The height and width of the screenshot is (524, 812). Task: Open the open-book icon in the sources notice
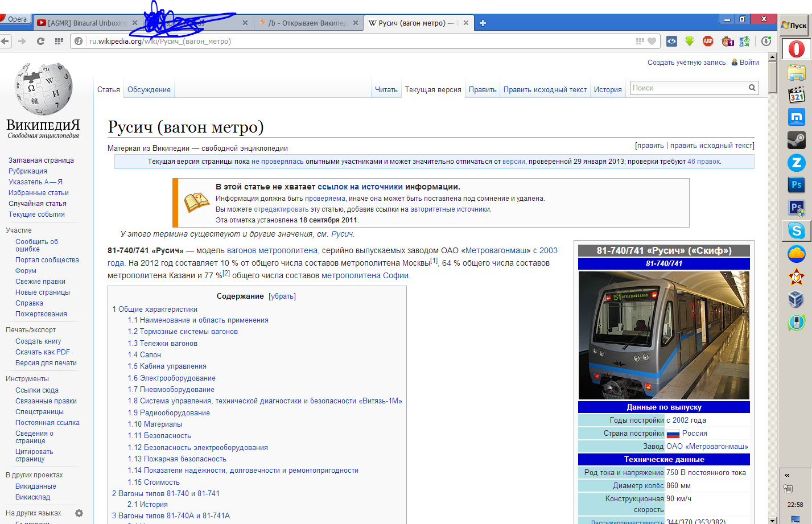point(196,202)
